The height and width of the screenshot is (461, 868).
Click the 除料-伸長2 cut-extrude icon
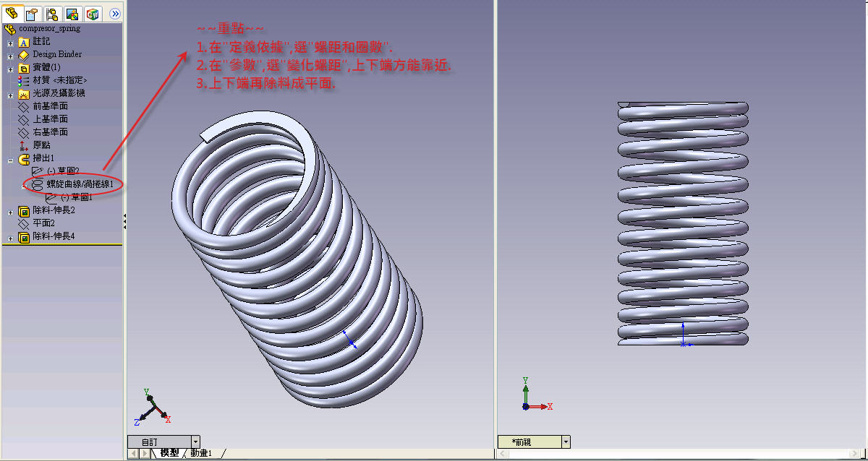point(24,211)
